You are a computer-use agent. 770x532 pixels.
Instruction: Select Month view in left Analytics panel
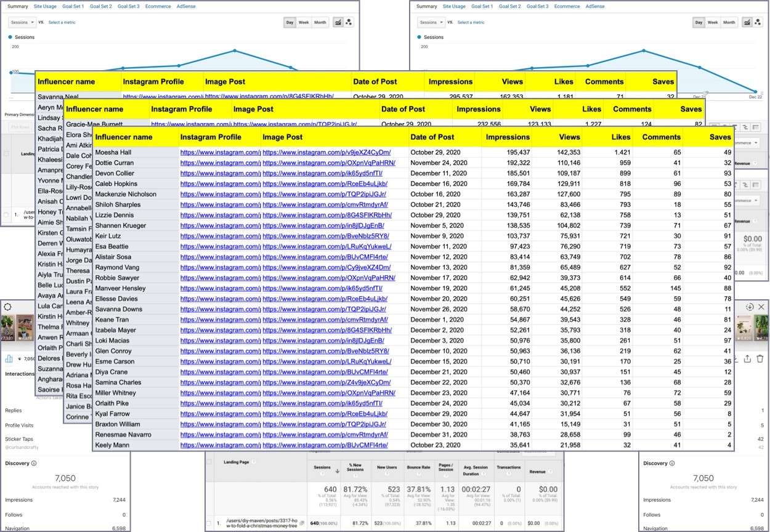(320, 22)
